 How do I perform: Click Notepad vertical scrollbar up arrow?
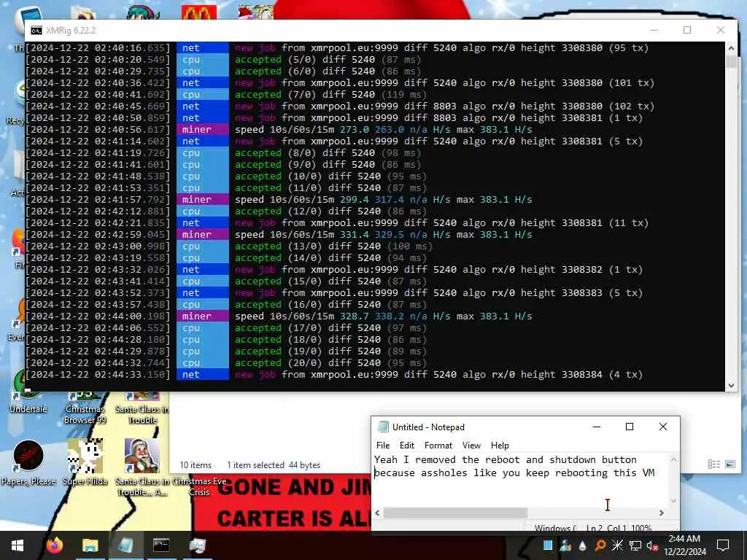673,459
